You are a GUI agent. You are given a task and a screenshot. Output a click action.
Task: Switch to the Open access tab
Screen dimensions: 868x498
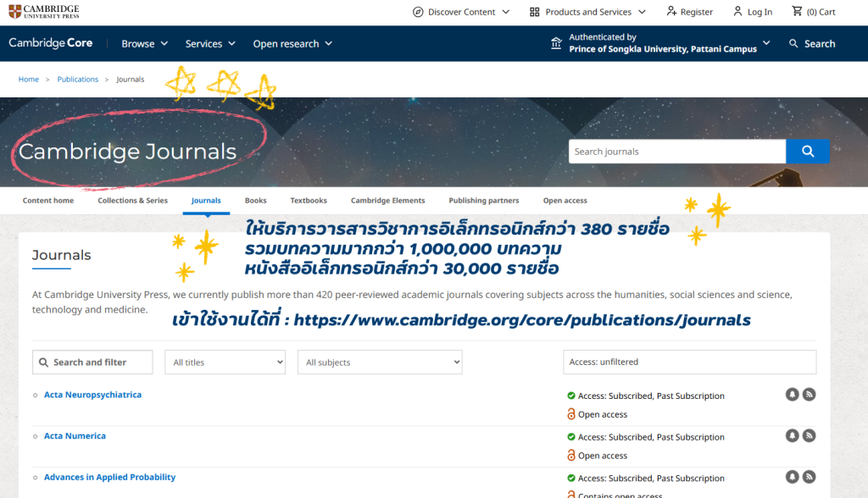(565, 201)
